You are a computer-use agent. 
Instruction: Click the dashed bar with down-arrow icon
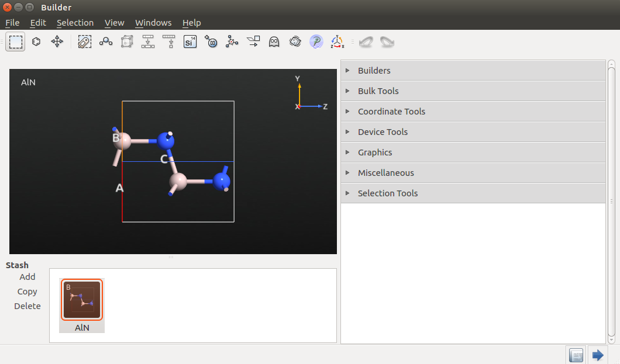pos(169,41)
